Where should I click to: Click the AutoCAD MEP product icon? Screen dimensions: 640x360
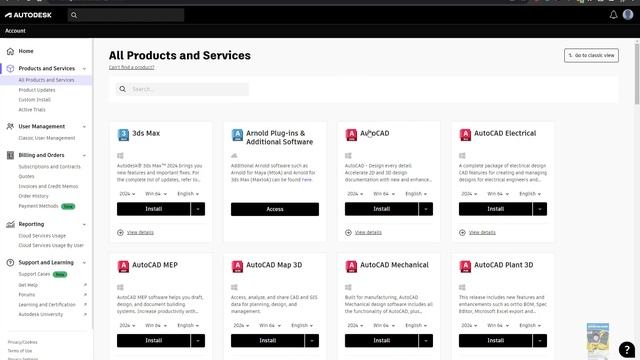(x=123, y=267)
